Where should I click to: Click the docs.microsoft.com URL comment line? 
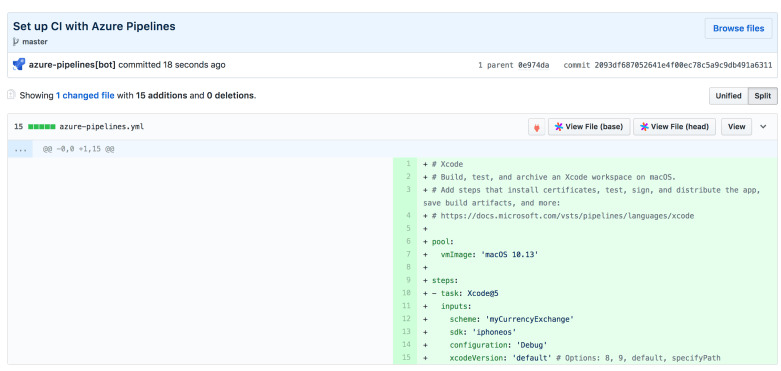[597, 216]
